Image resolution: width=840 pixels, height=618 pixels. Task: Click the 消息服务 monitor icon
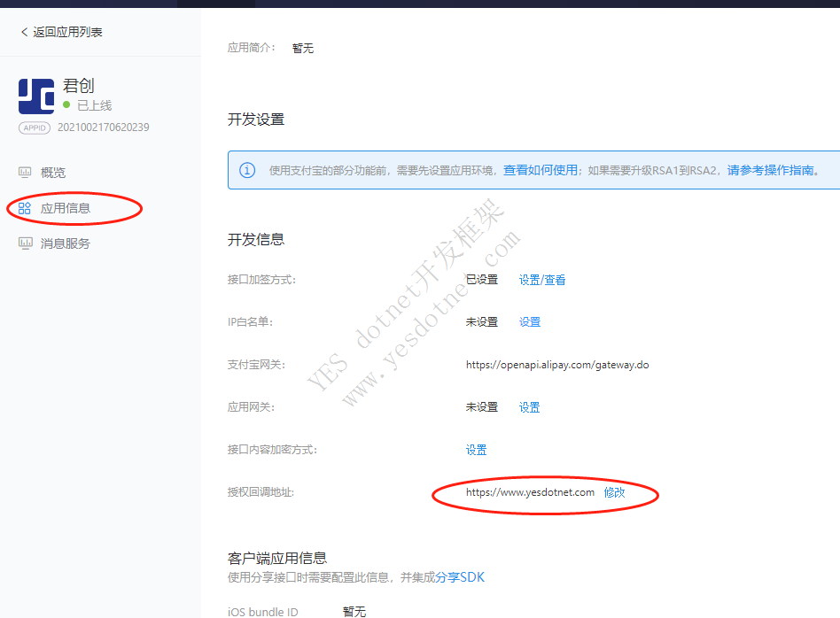[x=25, y=243]
